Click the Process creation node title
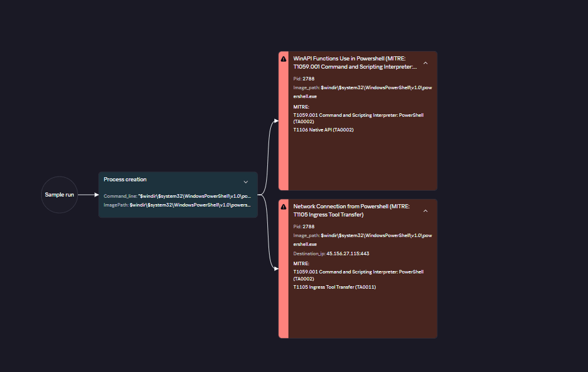Image resolution: width=588 pixels, height=372 pixels. (125, 180)
